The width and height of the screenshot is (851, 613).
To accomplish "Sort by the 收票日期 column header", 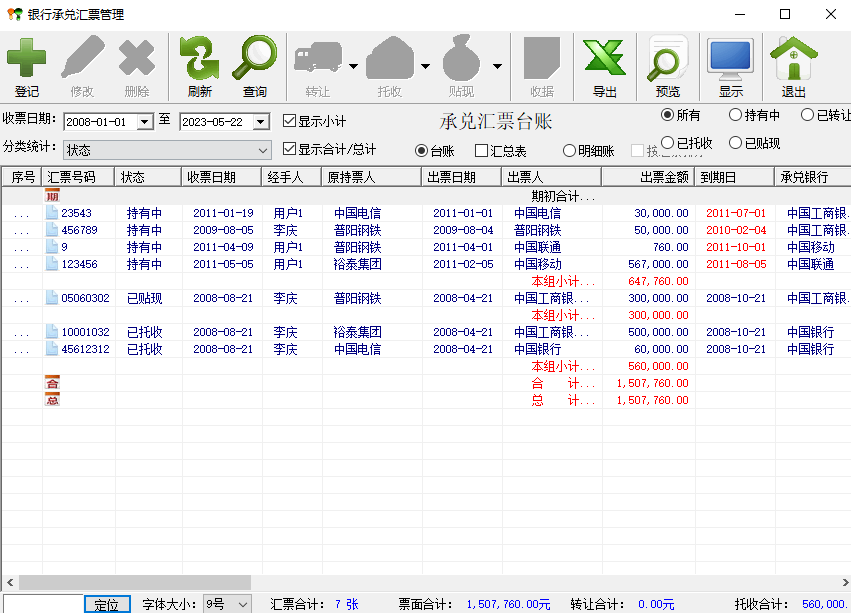I will [x=222, y=177].
